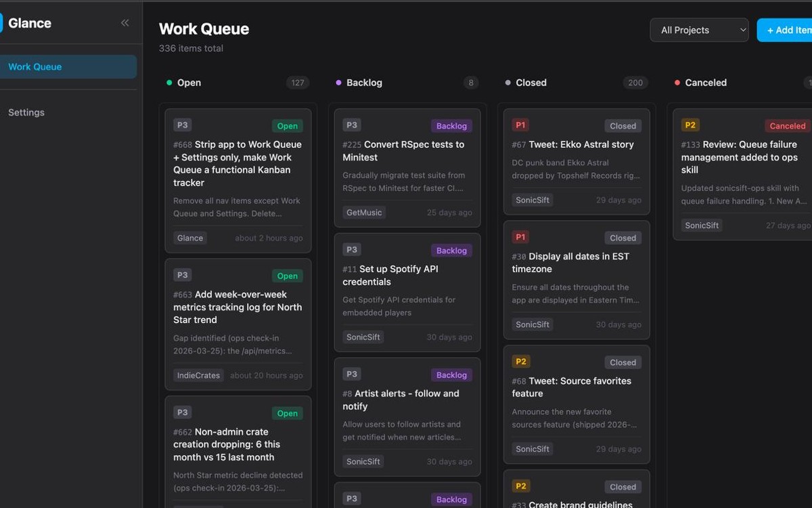Open issue #663 week-over-week metrics card
This screenshot has width=812, height=508.
tap(238, 307)
